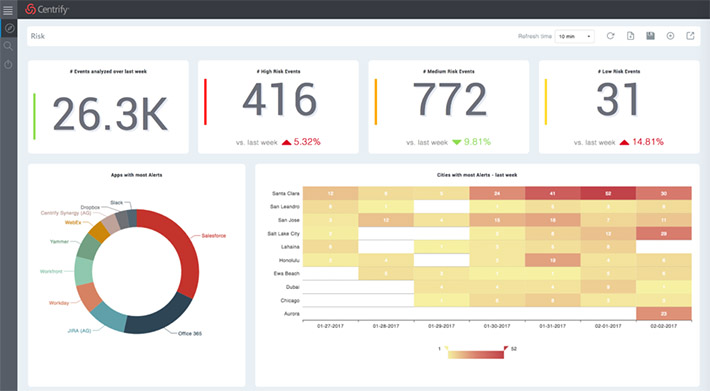The width and height of the screenshot is (710, 391).
Task: Select the compass dashboard sidebar icon
Action: [9, 29]
